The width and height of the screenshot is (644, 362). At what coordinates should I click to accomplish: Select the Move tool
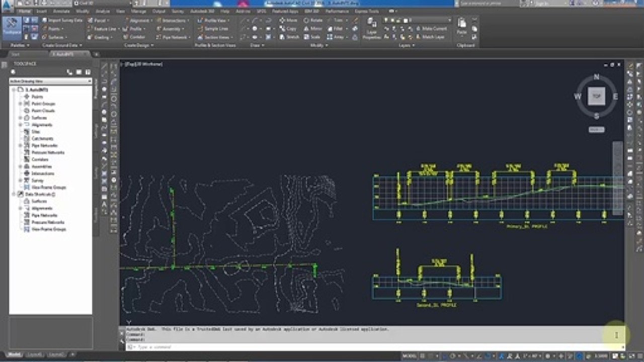pos(288,21)
